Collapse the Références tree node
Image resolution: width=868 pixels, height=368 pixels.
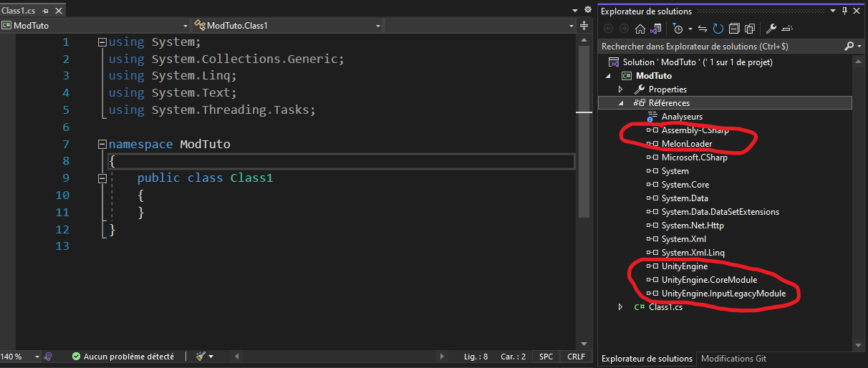point(622,103)
